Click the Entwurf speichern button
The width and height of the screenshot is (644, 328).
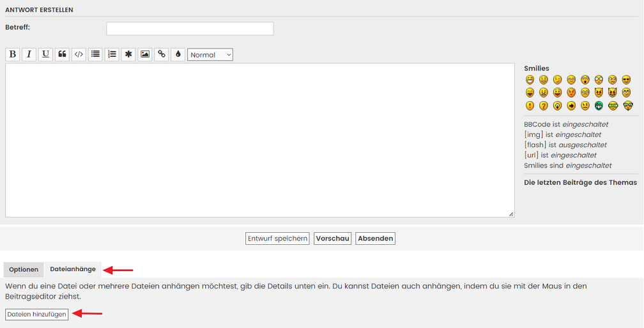point(277,238)
